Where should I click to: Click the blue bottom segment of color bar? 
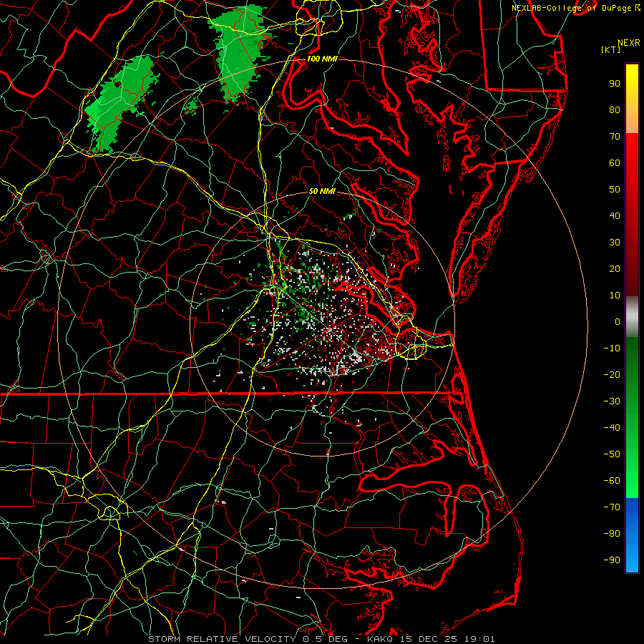[x=632, y=535]
